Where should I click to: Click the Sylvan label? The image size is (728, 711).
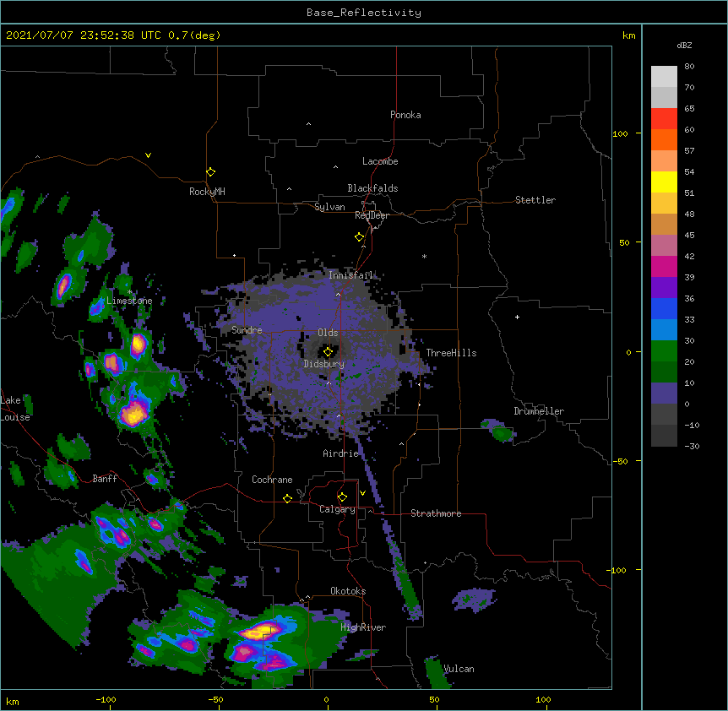[x=329, y=207]
